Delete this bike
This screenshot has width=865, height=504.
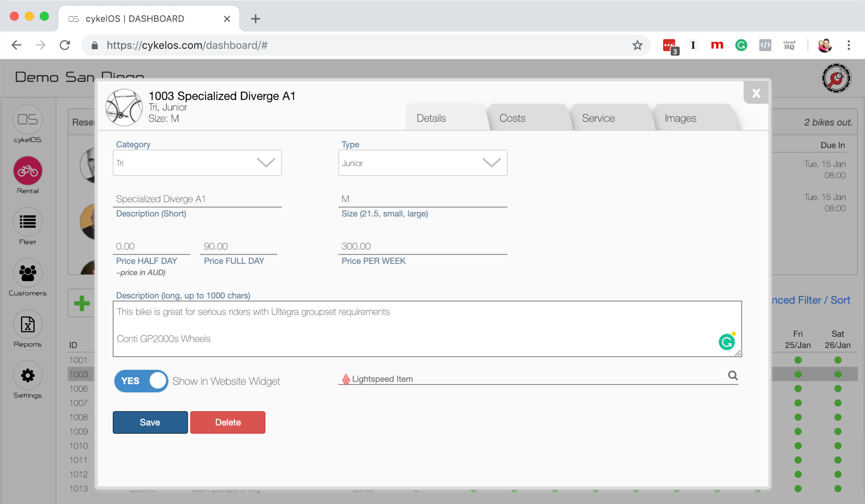click(x=228, y=422)
